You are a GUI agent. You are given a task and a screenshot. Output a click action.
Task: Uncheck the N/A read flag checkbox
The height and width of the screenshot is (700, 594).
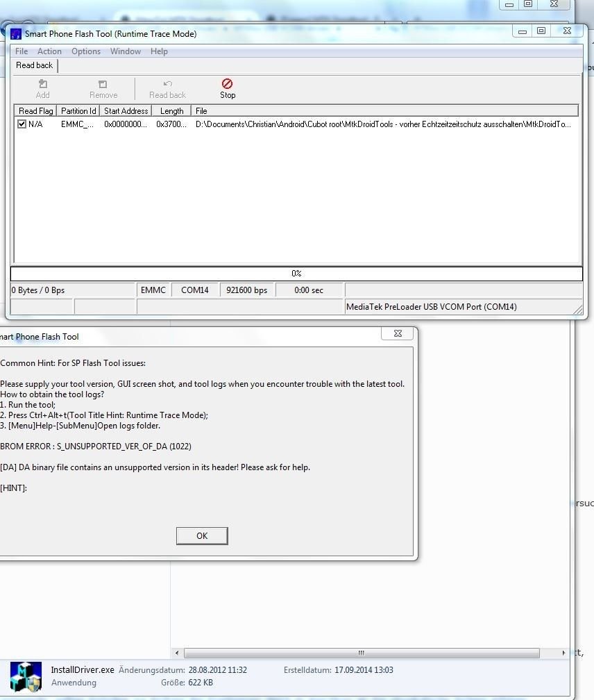(x=22, y=124)
